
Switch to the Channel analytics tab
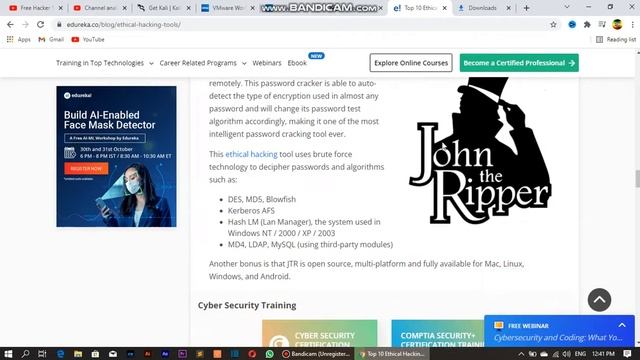coord(99,8)
